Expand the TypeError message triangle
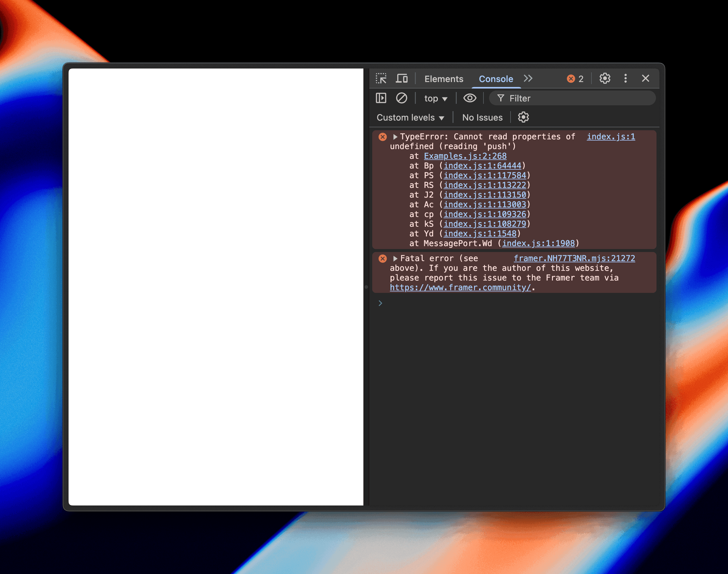This screenshot has height=574, width=728. pos(395,137)
